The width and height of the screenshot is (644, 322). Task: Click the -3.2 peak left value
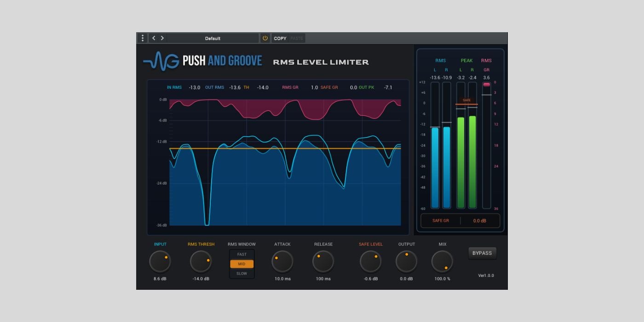(x=460, y=78)
